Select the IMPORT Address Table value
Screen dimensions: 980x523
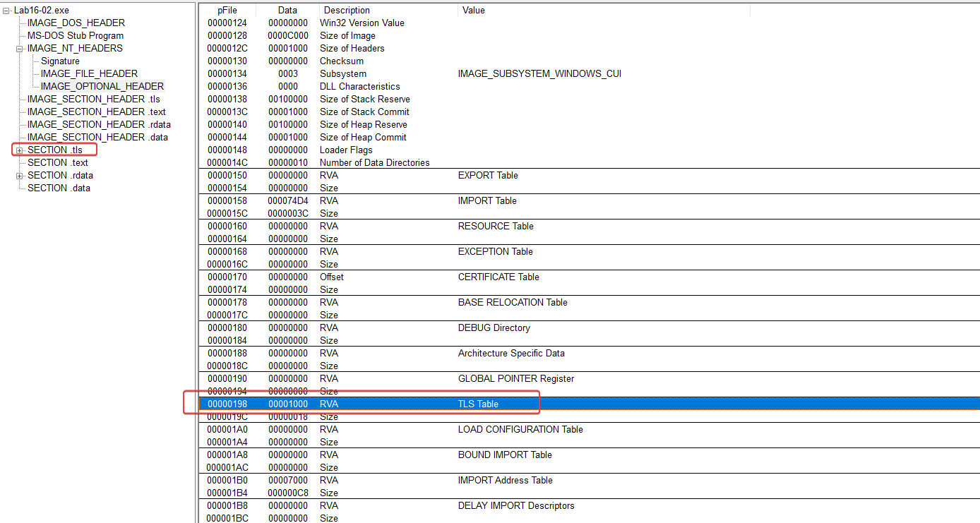point(506,481)
